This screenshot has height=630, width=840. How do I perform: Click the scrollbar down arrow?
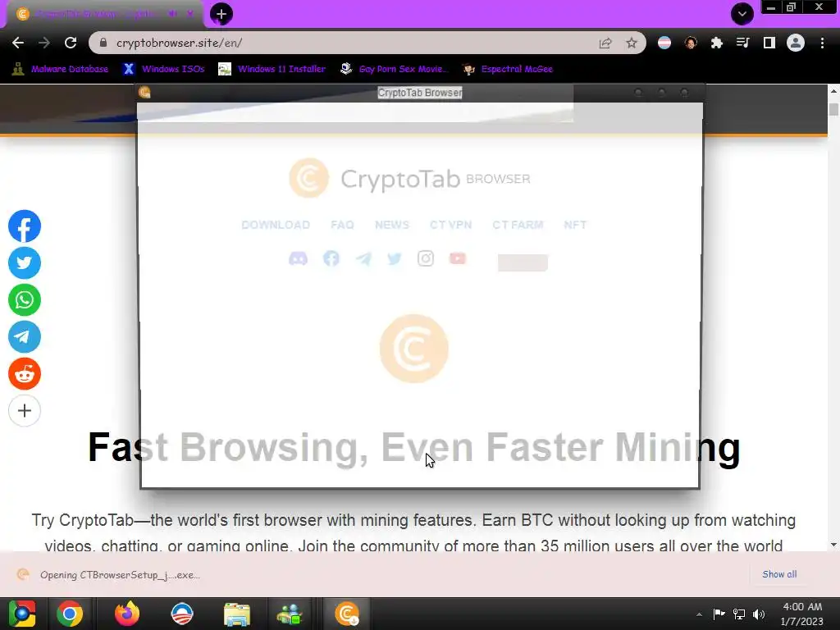833,545
